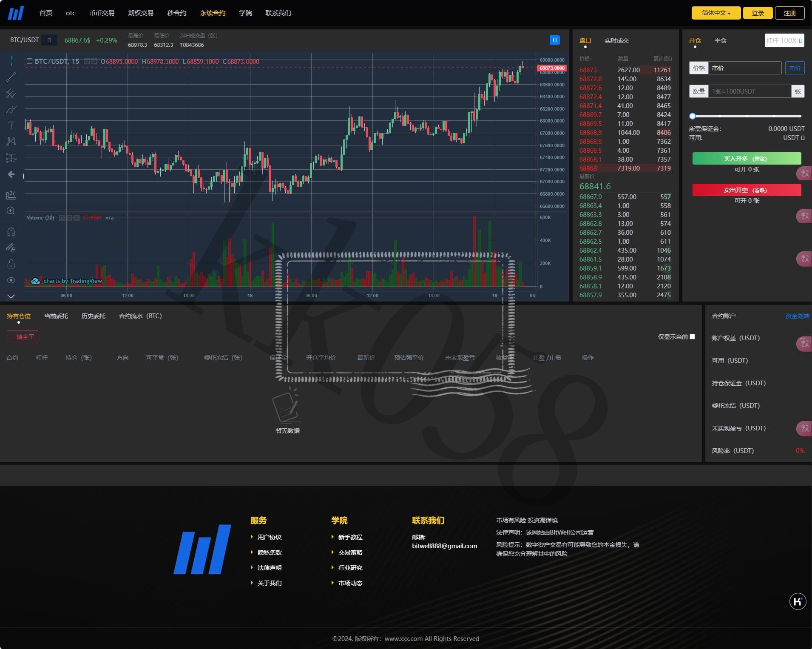Select the trend line drawing tool
The width and height of the screenshot is (812, 649).
click(11, 77)
